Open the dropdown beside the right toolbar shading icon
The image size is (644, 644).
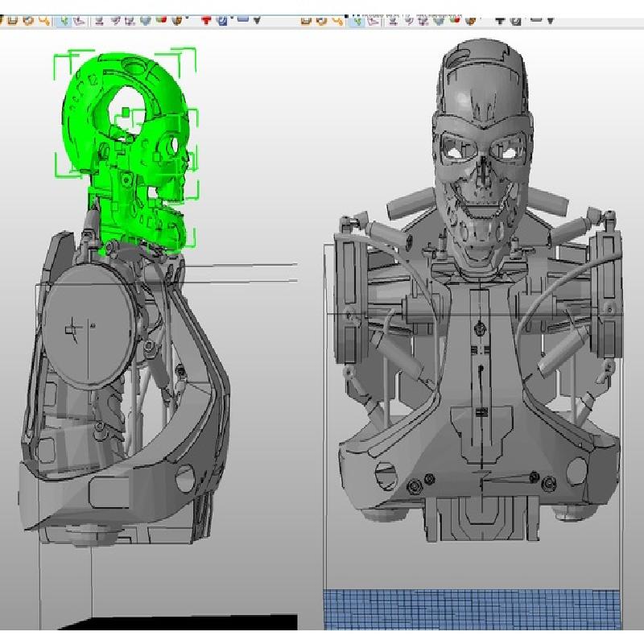(480, 19)
